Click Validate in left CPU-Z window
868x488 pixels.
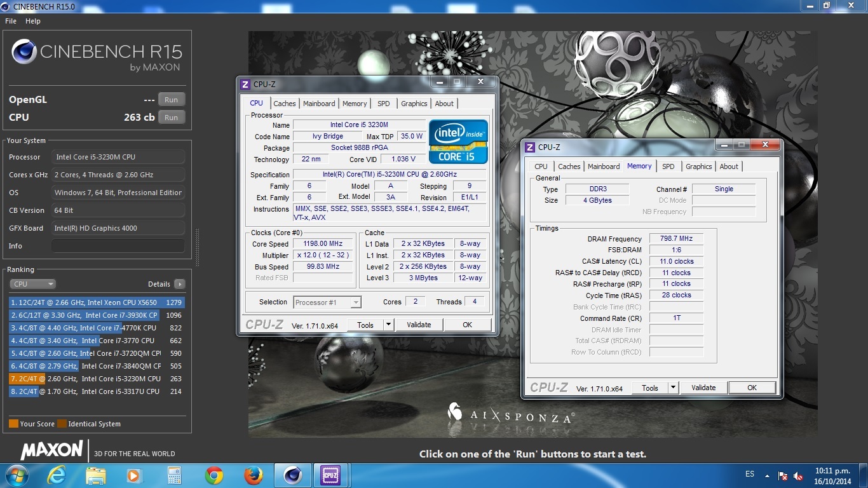tap(419, 325)
